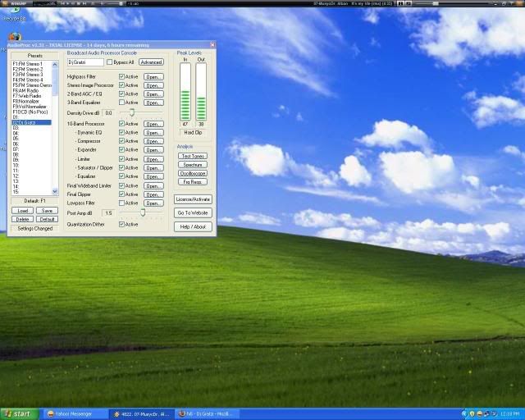
Task: Click the Winamp logo in top bar
Action: tap(15, 3)
